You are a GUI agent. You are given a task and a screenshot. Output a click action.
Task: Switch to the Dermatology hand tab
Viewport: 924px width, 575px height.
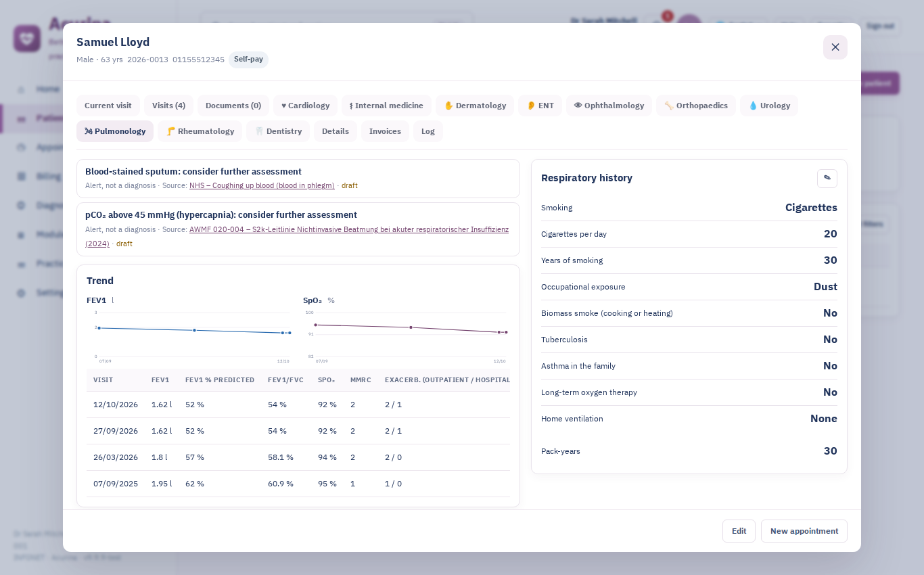475,106
